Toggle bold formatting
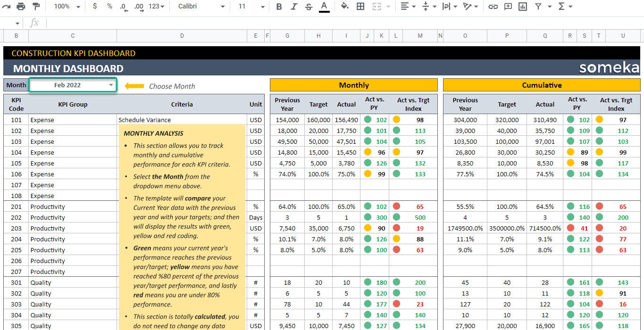The width and height of the screenshot is (644, 330). click(279, 7)
